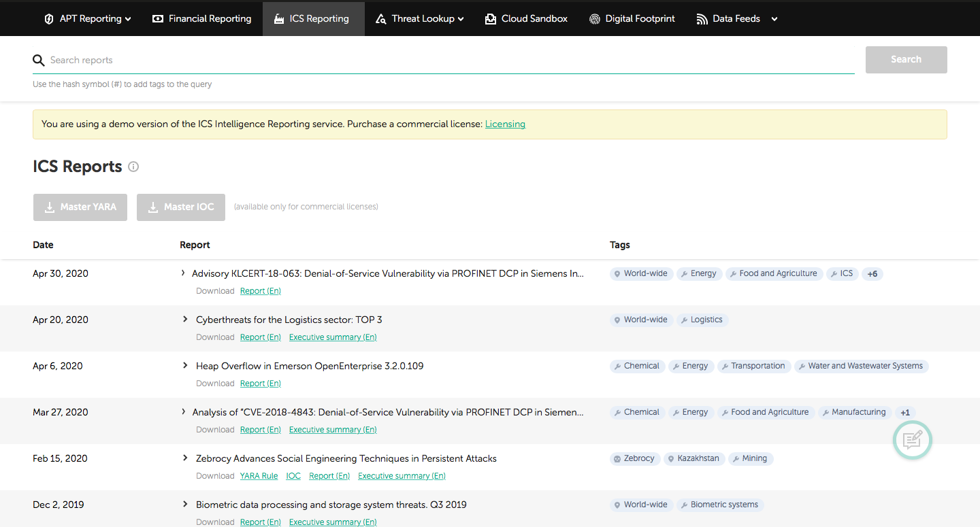The height and width of the screenshot is (527, 980).
Task: Download Report (En) for the Zebrocy report
Action: pos(329,476)
